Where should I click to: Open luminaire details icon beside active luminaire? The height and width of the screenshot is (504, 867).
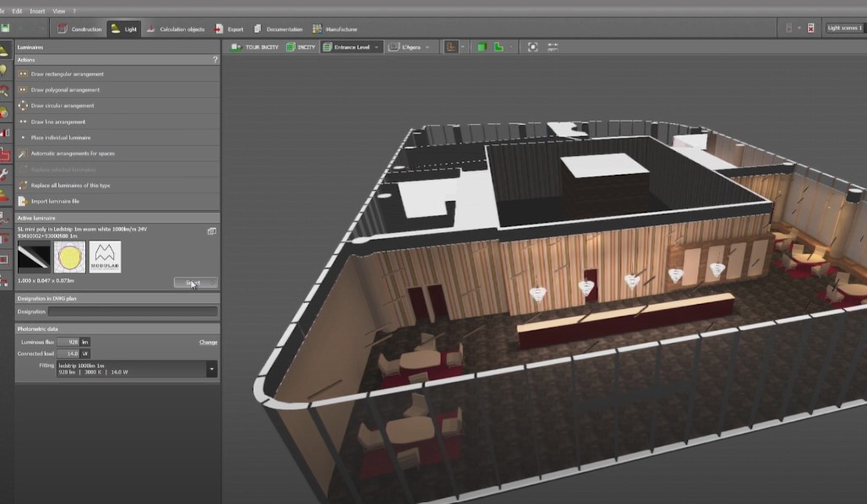[x=211, y=230]
